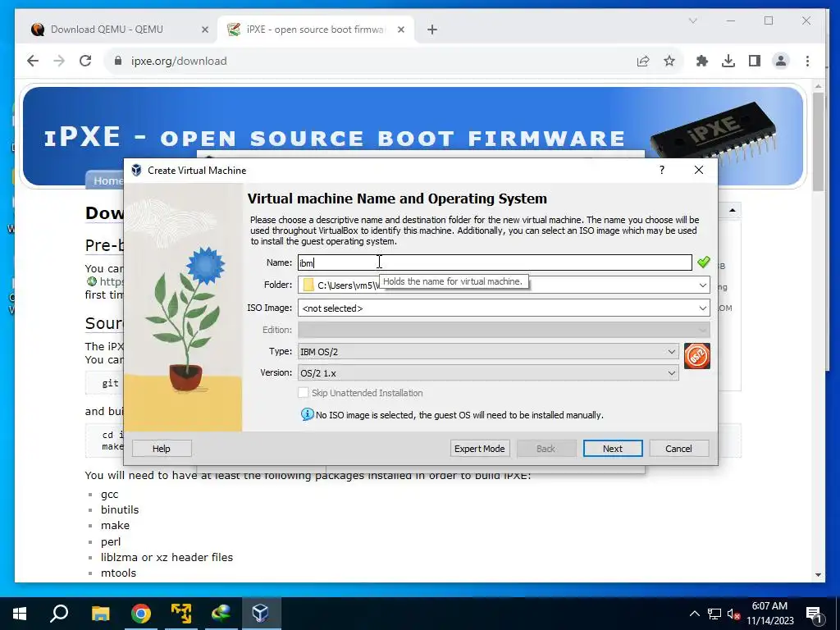Open the Version OS/2 1.x dropdown

click(x=488, y=373)
